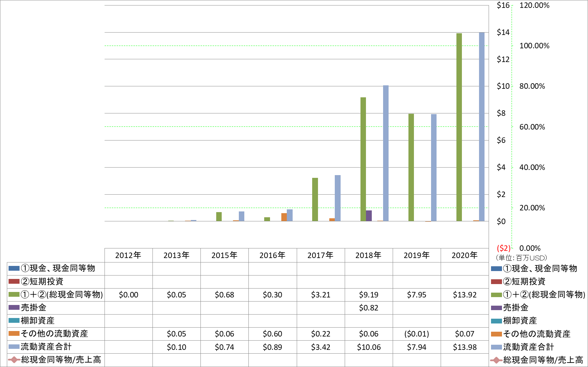
Task: Click the purple 売掛金 bar in 2018年
Action: [x=369, y=216]
